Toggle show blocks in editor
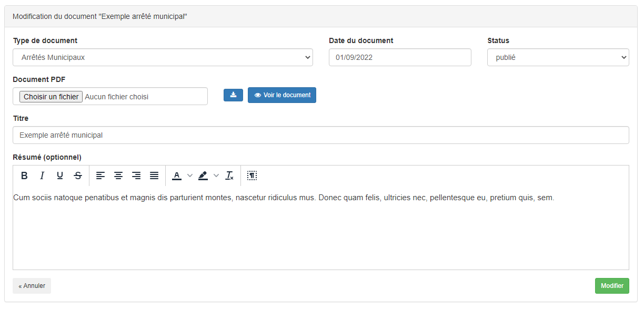The width and height of the screenshot is (644, 310). tap(252, 175)
